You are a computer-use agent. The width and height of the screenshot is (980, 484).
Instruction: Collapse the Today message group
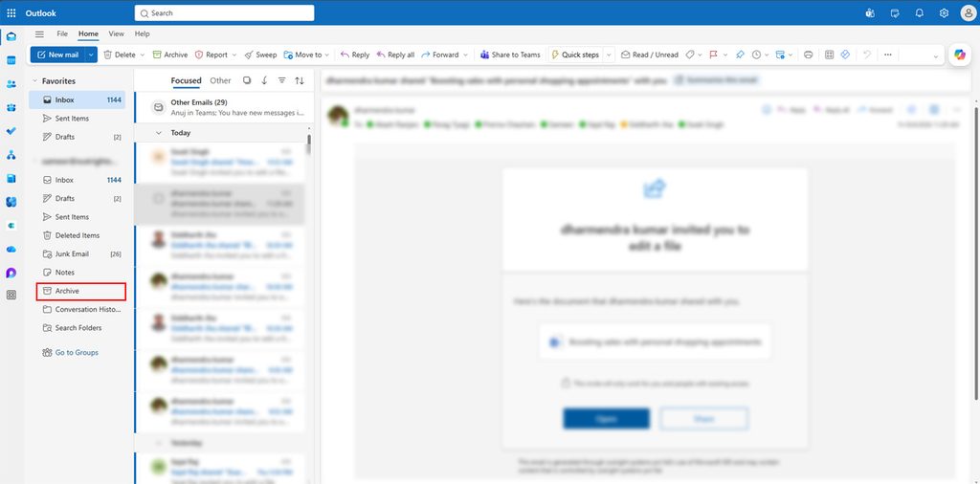(x=159, y=132)
